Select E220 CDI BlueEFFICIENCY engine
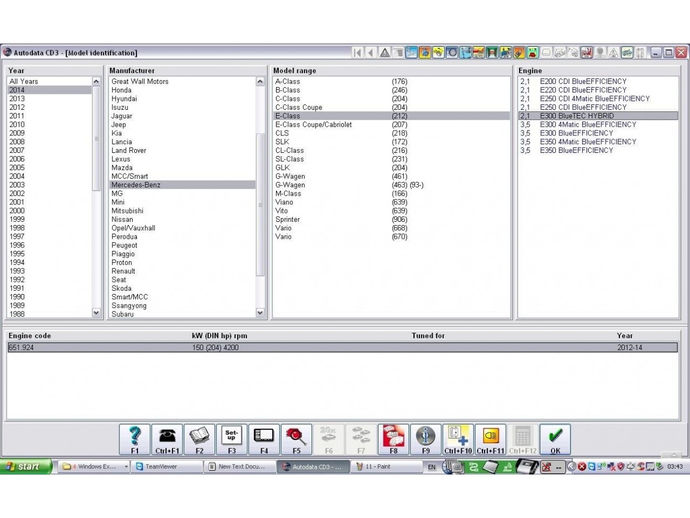The image size is (690, 518). tap(598, 90)
